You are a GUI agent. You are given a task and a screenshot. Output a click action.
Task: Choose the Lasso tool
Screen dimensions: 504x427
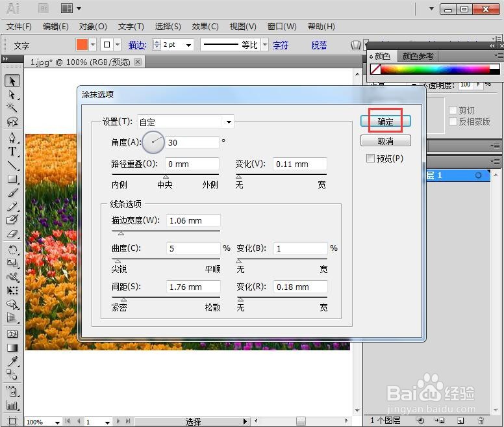12,122
